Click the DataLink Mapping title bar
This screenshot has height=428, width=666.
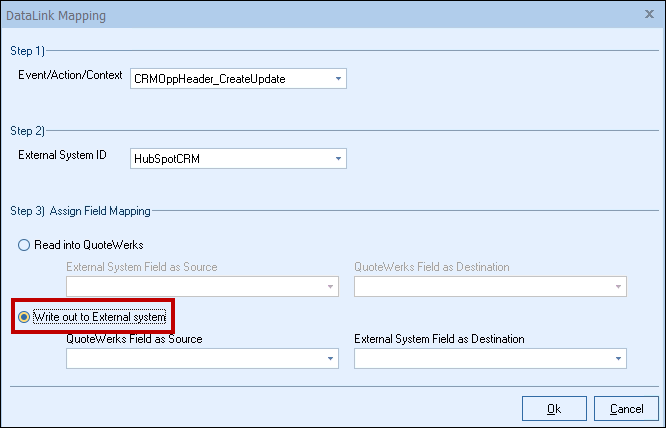point(300,16)
